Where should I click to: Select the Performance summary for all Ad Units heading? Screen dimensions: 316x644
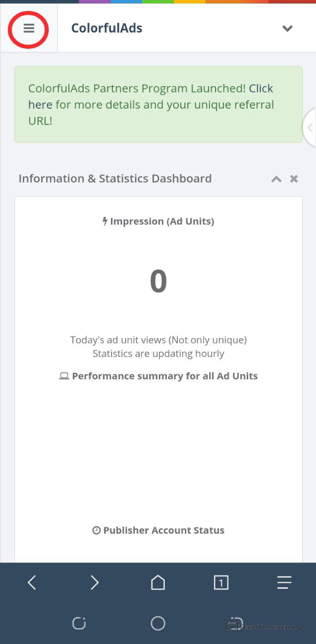tap(165, 376)
